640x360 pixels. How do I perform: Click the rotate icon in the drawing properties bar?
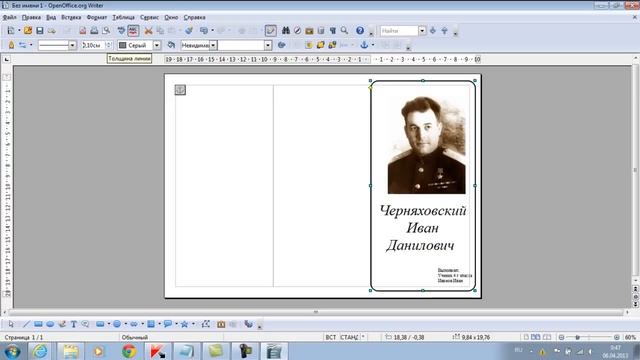[x=281, y=45]
